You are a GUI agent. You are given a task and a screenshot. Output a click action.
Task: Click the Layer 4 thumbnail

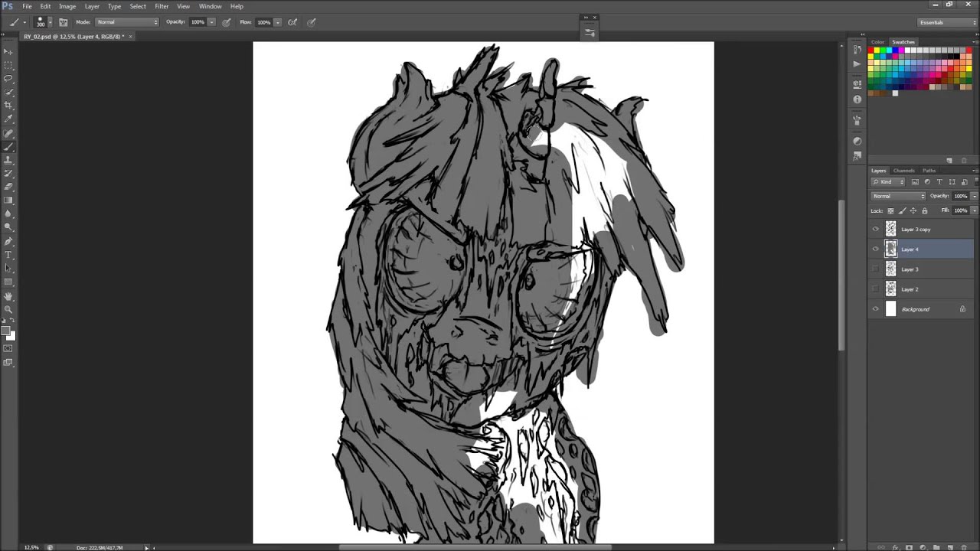click(890, 249)
